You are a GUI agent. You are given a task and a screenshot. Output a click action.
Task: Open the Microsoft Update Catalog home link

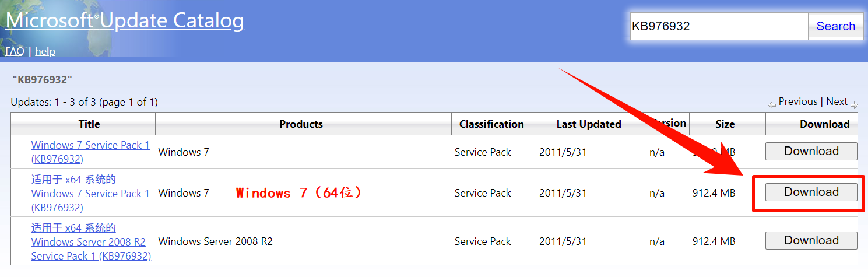[x=125, y=21]
